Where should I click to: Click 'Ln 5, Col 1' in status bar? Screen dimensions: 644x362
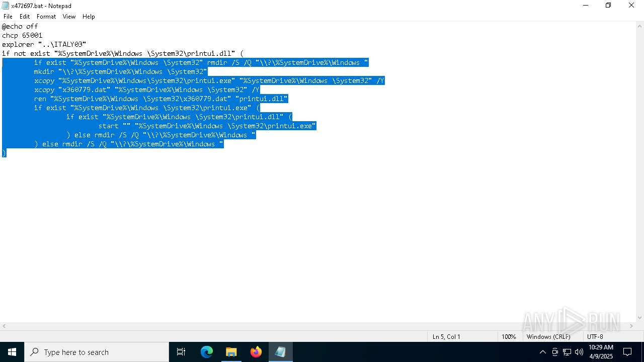[x=446, y=337]
